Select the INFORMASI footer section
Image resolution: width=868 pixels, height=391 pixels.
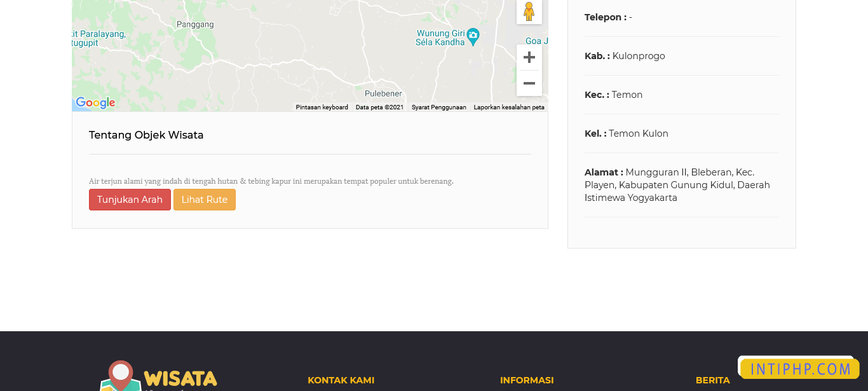pyautogui.click(x=527, y=380)
